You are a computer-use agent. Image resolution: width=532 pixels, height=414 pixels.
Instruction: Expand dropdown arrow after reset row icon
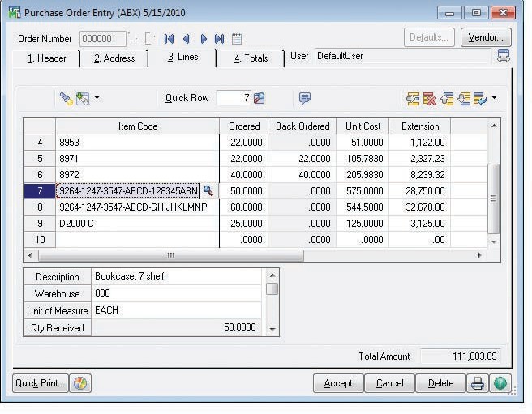coord(495,98)
